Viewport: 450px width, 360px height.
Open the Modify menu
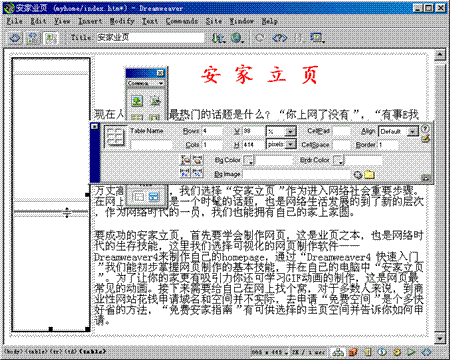pos(122,21)
